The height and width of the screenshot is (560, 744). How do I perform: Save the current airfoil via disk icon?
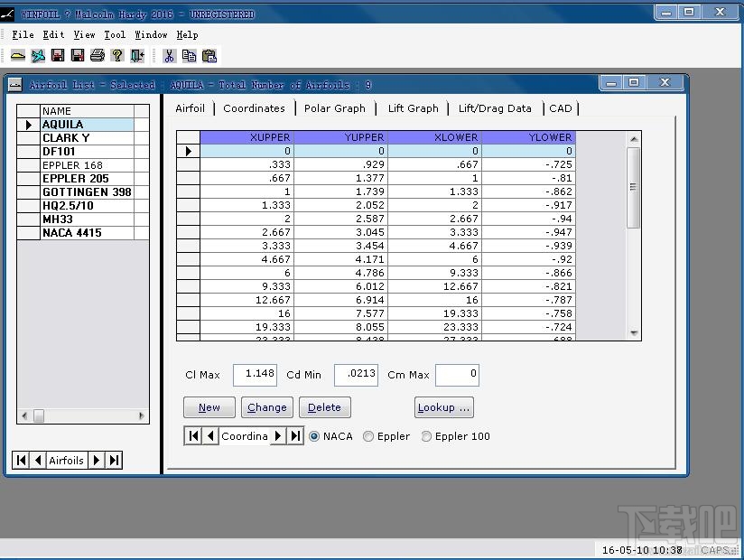point(58,55)
